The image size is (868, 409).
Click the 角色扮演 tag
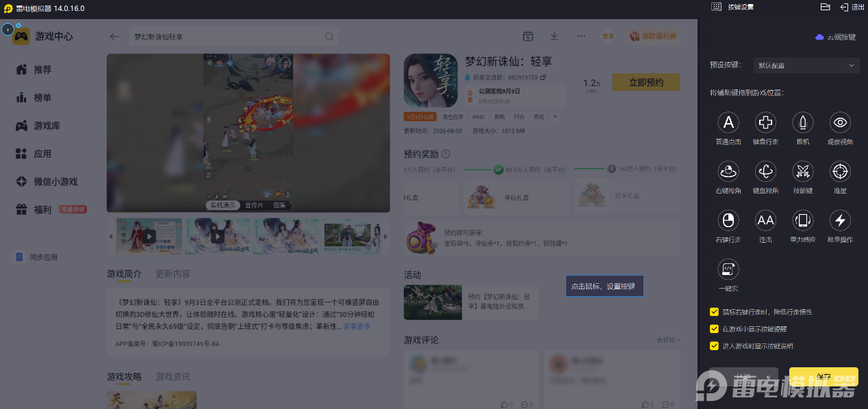[452, 117]
